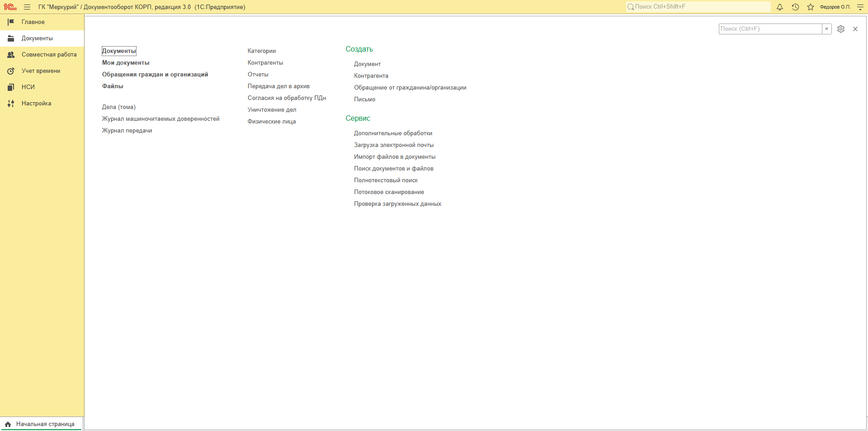Click the Настройка sliders icon
The width and height of the screenshot is (868, 431).
[x=11, y=103]
